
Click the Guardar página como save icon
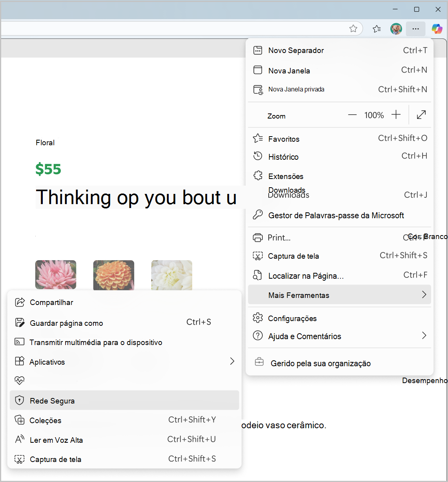(20, 323)
